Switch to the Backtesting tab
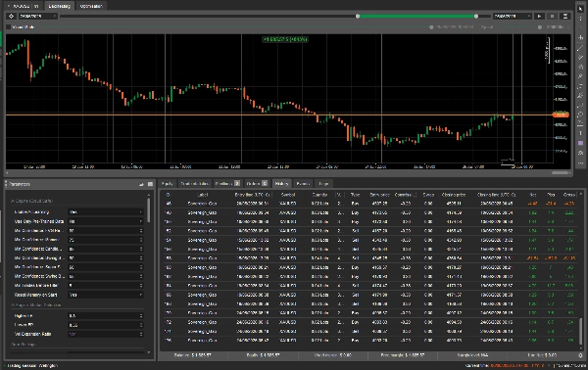The height and width of the screenshot is (370, 588). [x=59, y=6]
